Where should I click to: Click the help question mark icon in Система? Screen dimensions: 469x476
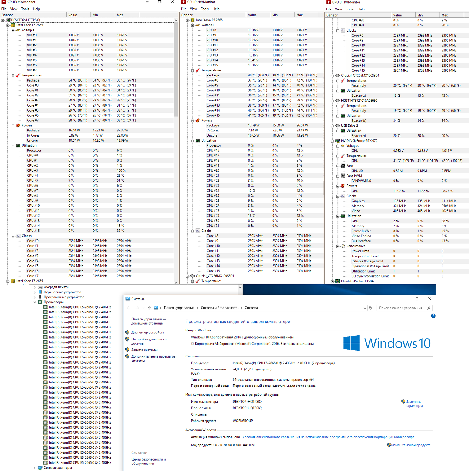coord(433,316)
